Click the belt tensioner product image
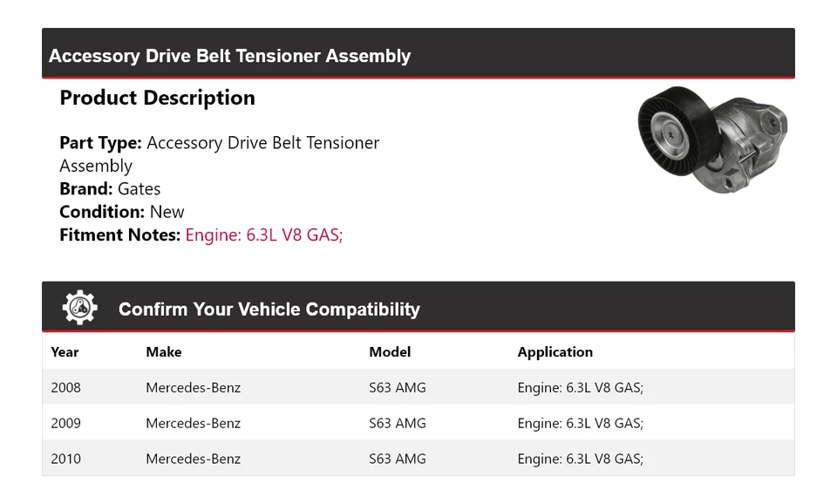The image size is (837, 504). point(711,138)
